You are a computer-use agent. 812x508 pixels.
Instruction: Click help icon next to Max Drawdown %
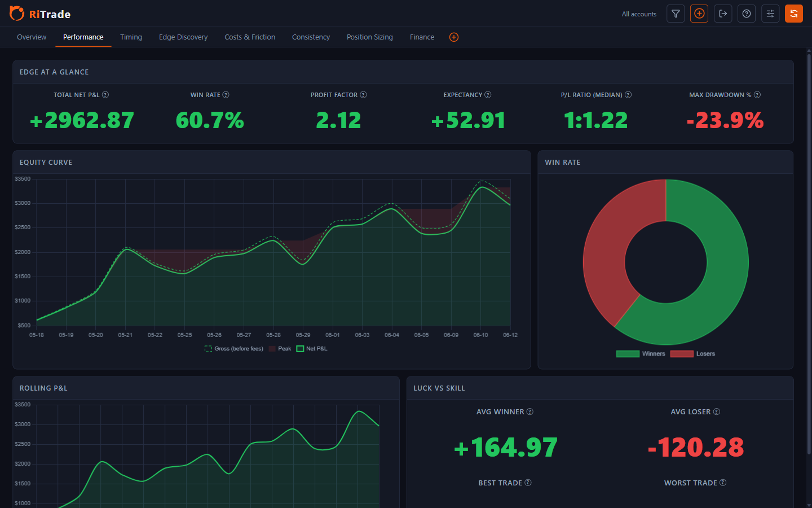click(x=757, y=95)
